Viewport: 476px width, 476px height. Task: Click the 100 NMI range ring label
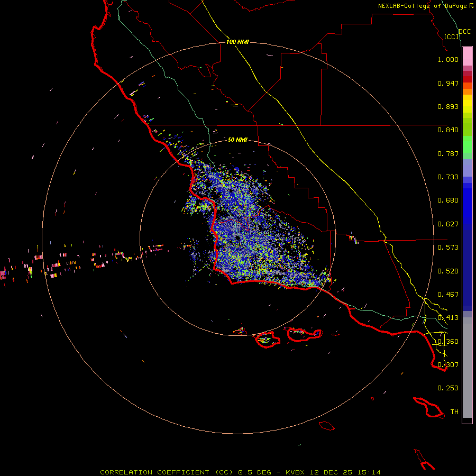237,42
